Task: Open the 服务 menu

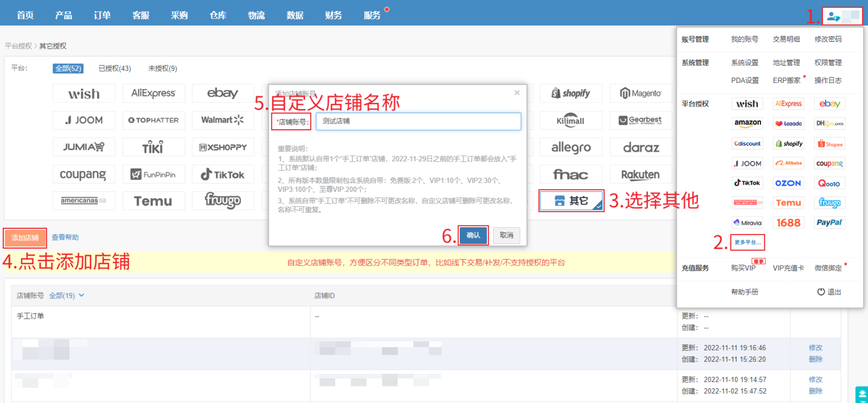Action: (x=372, y=15)
